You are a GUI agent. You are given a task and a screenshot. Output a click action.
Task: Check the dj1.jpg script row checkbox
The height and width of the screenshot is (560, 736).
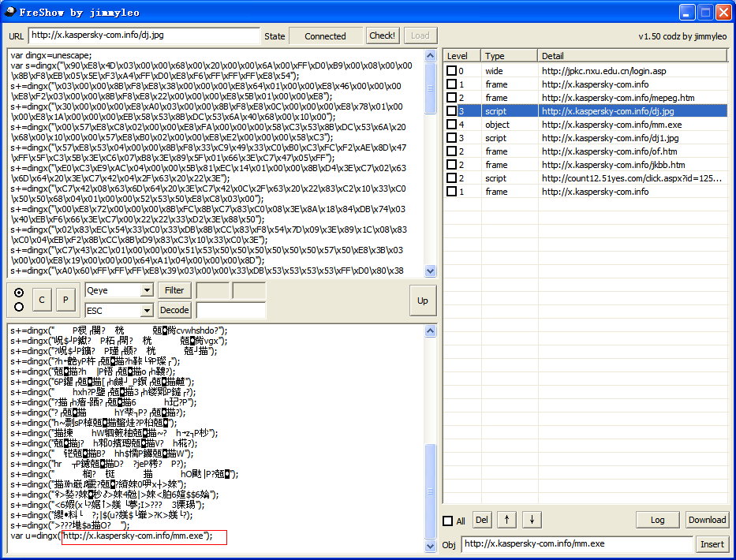[x=451, y=138]
